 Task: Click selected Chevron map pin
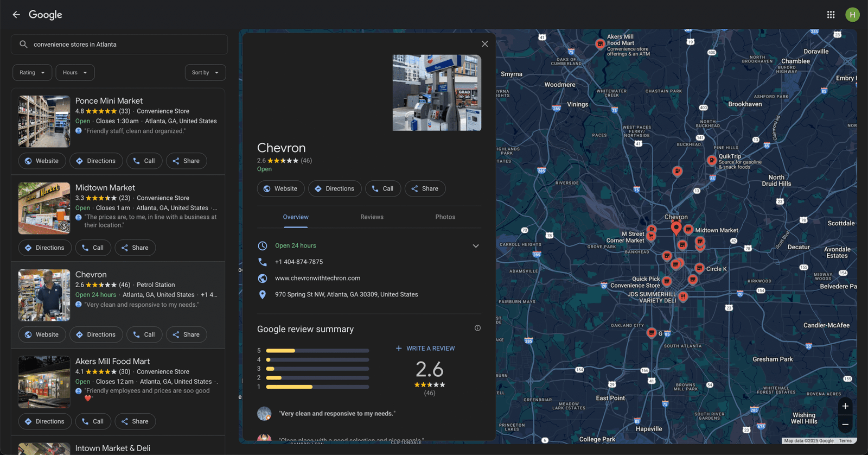coord(676,227)
